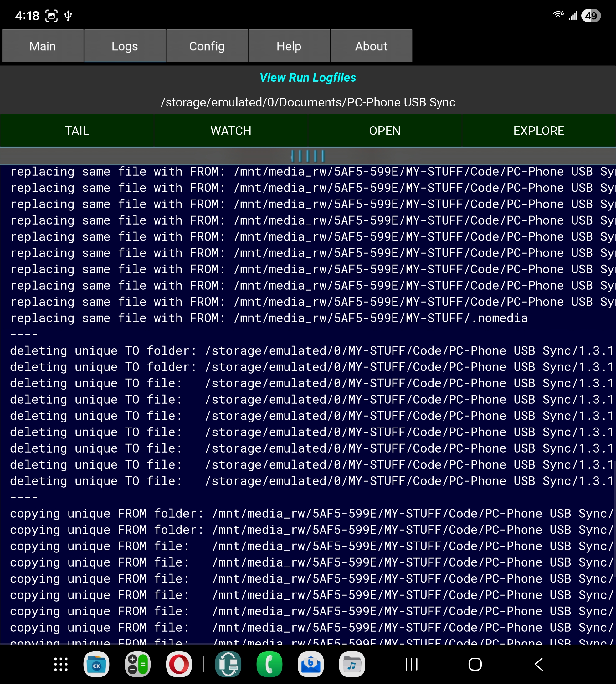Switch to the Main tab
616x684 pixels.
pyautogui.click(x=43, y=46)
